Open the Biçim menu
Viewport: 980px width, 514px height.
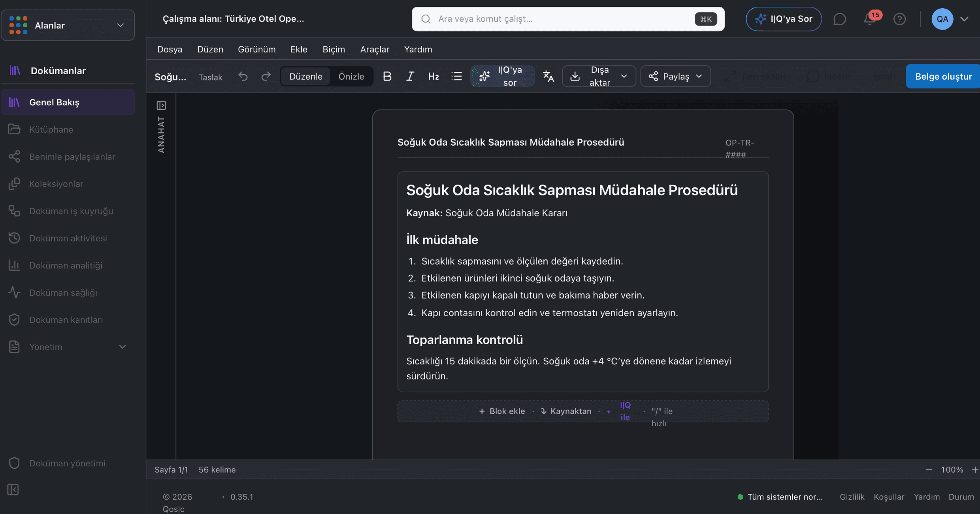pos(334,49)
